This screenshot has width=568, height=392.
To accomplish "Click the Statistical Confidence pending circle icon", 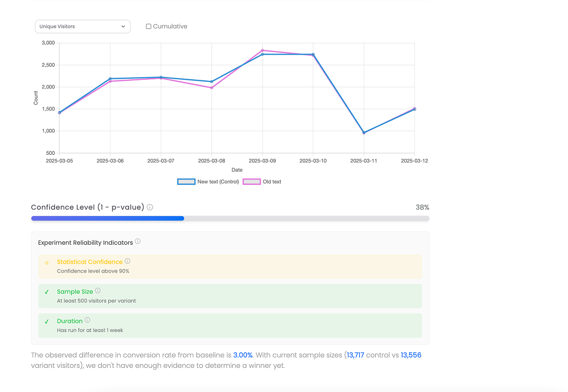I will pyautogui.click(x=47, y=262).
